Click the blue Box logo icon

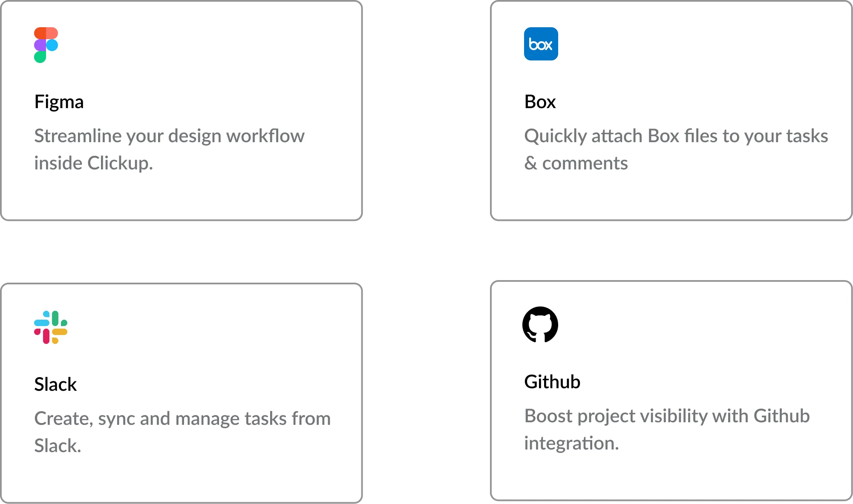(x=541, y=44)
